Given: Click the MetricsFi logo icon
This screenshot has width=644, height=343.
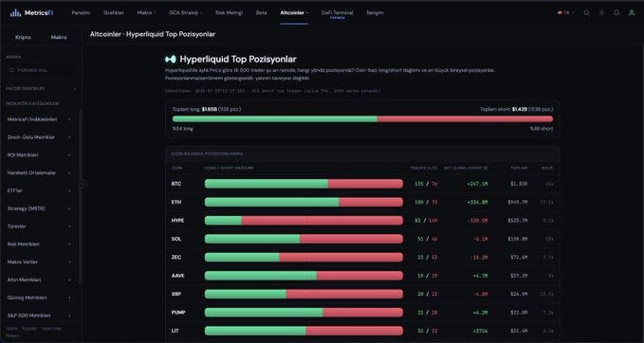Looking at the screenshot, I should tap(15, 12).
